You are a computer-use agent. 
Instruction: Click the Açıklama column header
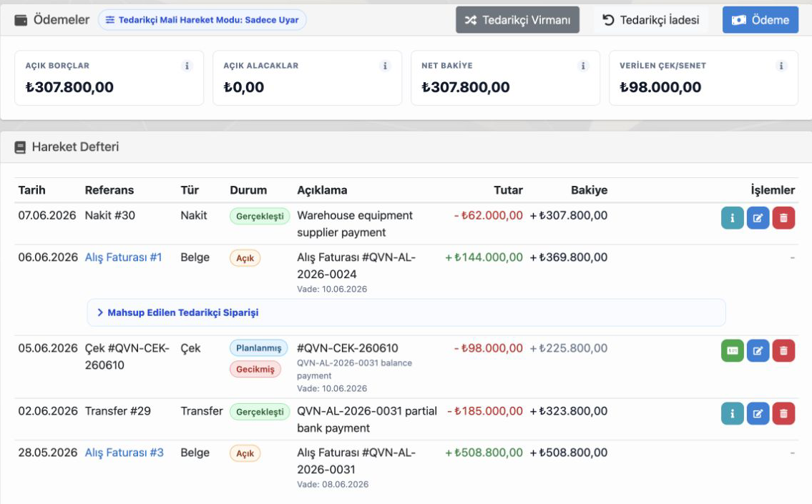point(322,190)
